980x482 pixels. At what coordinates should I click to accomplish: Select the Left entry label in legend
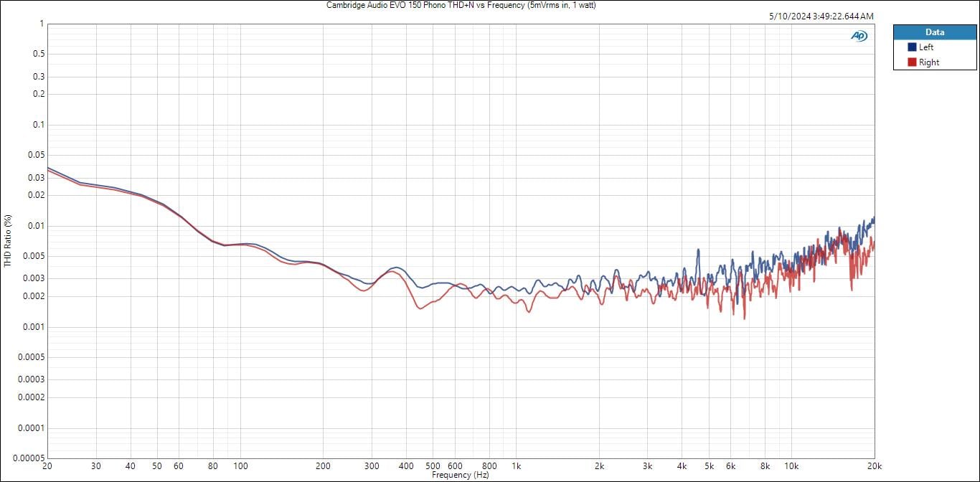pos(926,47)
